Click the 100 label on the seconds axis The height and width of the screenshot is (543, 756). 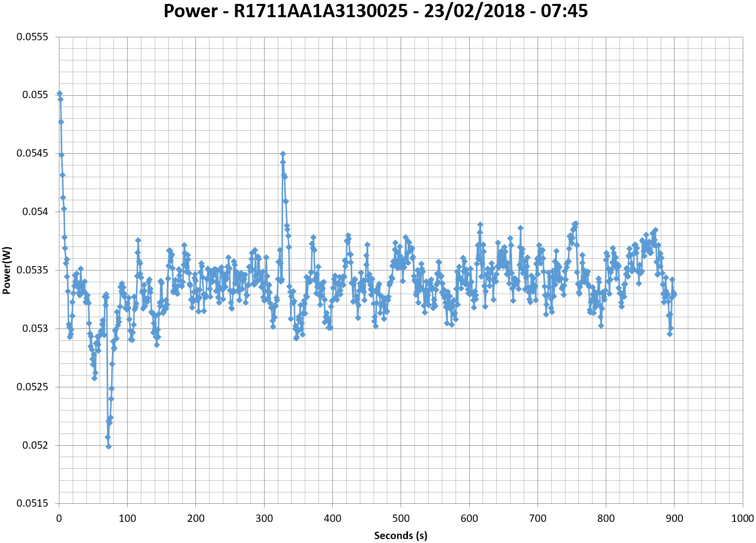[127, 518]
